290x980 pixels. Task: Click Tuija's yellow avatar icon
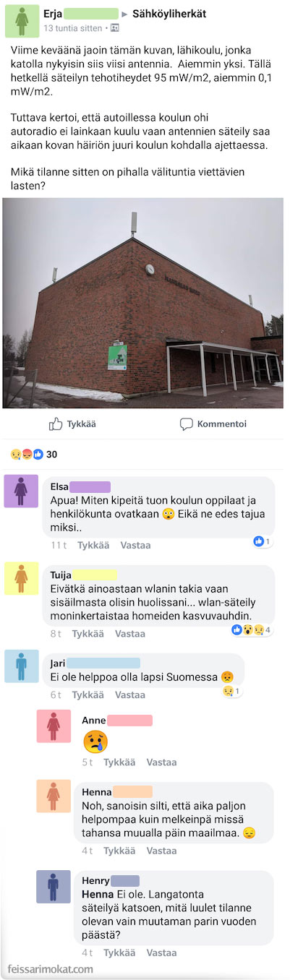[21, 578]
